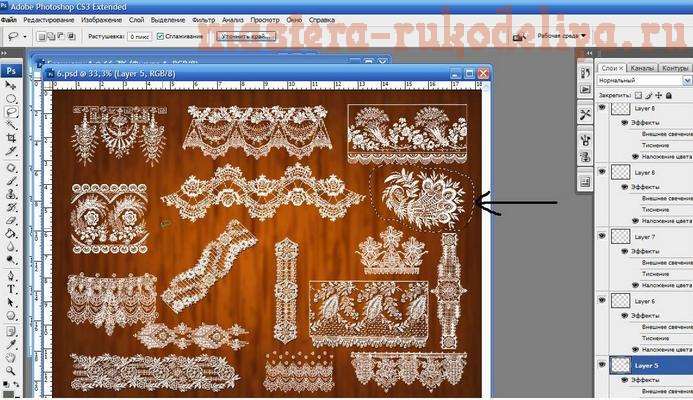Click Intersect with Selection mode icon
The width and height of the screenshot is (693, 400).
pos(71,37)
